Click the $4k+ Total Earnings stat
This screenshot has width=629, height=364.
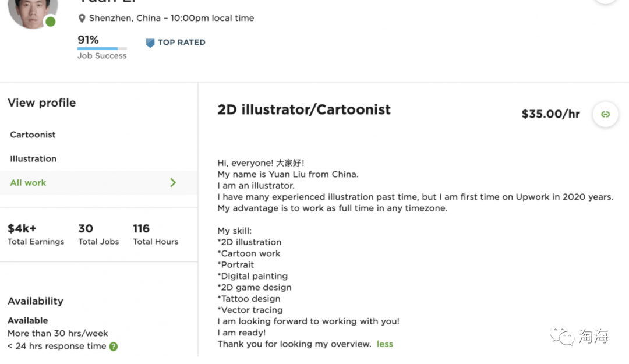[x=36, y=234]
